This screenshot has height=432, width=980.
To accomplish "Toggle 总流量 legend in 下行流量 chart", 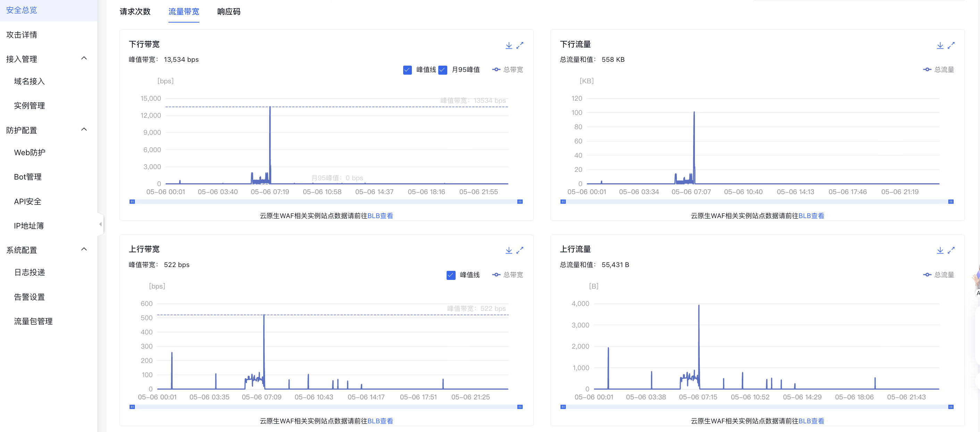I will pos(939,69).
